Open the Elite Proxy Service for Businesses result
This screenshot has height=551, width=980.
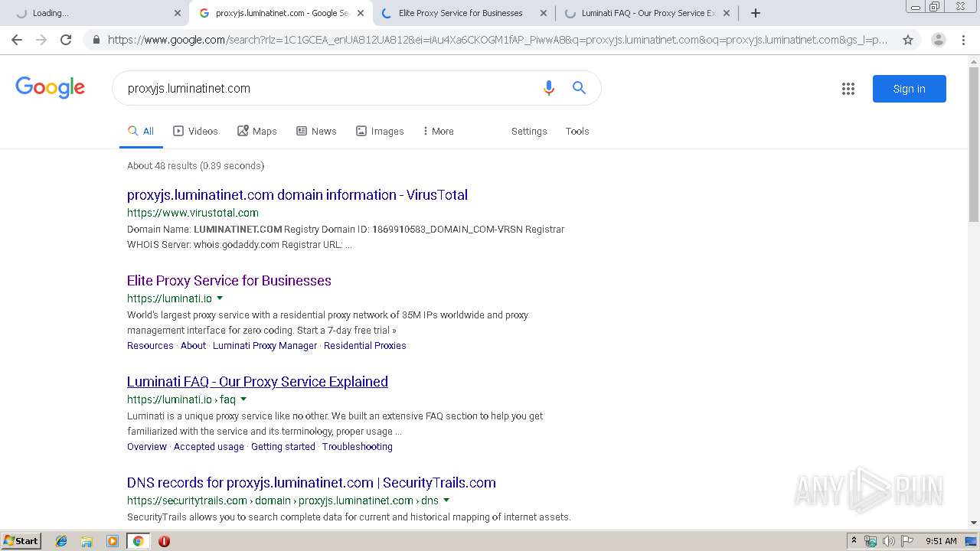[229, 280]
